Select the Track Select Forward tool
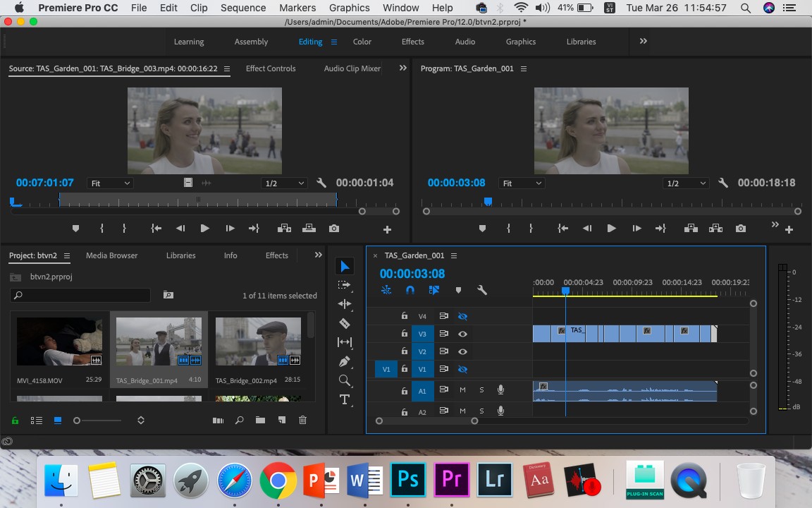This screenshot has width=812, height=508. pyautogui.click(x=345, y=285)
